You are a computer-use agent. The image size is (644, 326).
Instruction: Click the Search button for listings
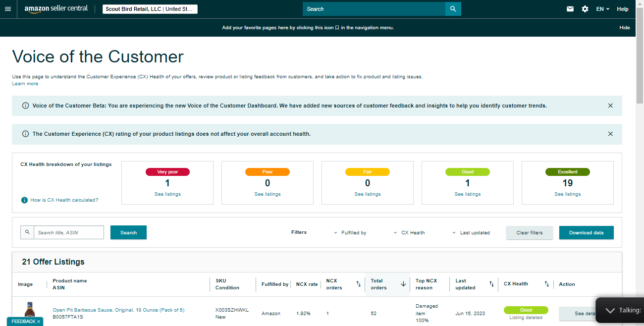click(x=128, y=232)
